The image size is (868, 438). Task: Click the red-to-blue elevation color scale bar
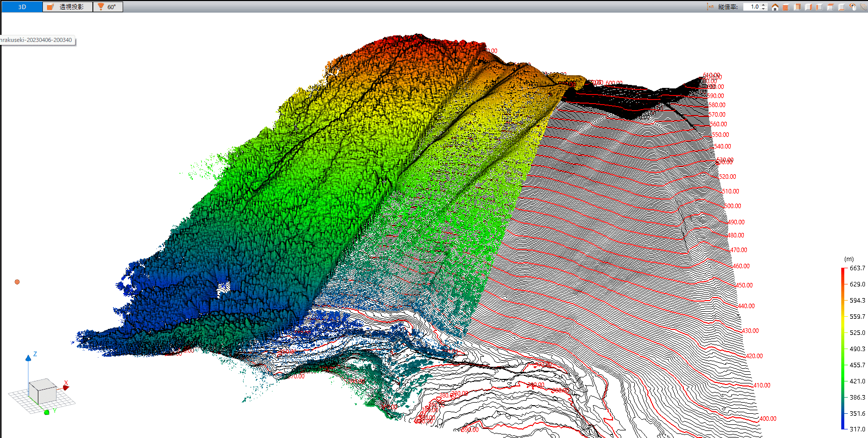point(843,349)
